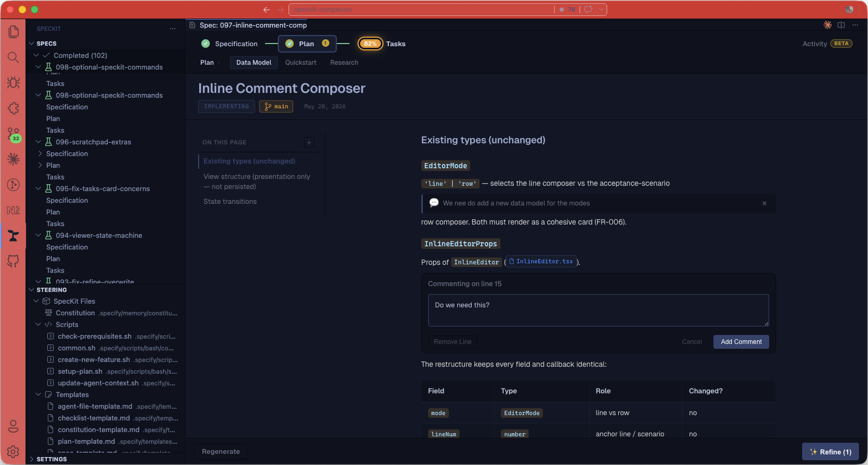Screen dimensions: 868x465
Task: Click the plus button beside ON THIS PAGE
Action: (x=309, y=142)
